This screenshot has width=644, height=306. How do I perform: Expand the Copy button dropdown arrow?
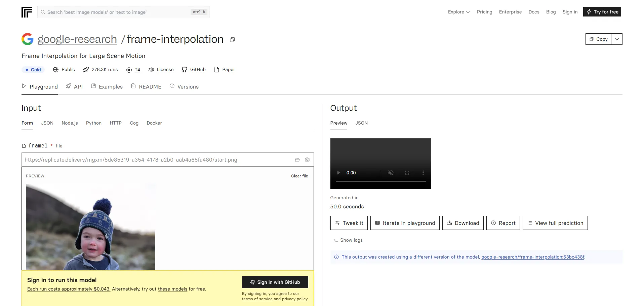point(617,39)
